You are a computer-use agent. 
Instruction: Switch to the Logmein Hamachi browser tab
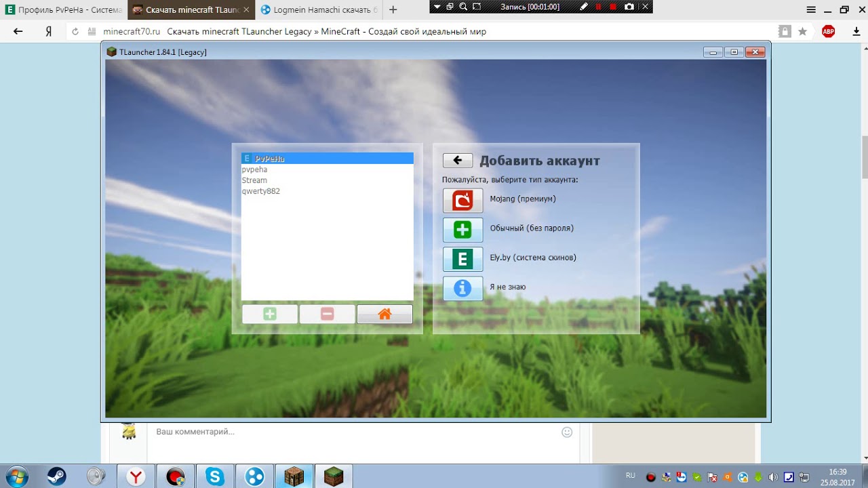click(x=319, y=9)
